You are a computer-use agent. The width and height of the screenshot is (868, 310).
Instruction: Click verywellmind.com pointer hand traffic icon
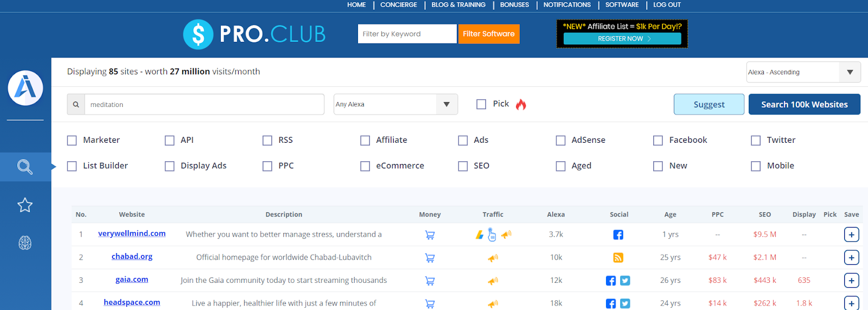(492, 235)
